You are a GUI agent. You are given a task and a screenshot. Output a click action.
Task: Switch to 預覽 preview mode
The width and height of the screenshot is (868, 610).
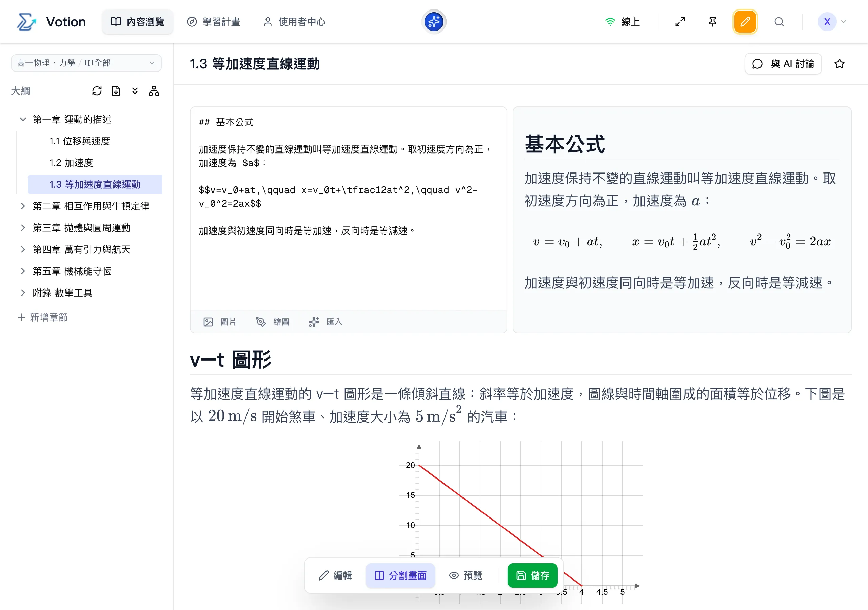click(466, 575)
